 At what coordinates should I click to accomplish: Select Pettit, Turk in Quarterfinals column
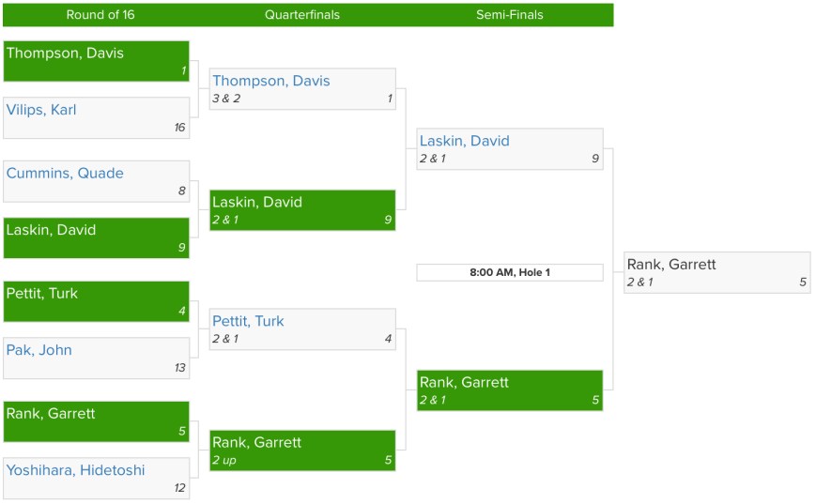(x=248, y=322)
